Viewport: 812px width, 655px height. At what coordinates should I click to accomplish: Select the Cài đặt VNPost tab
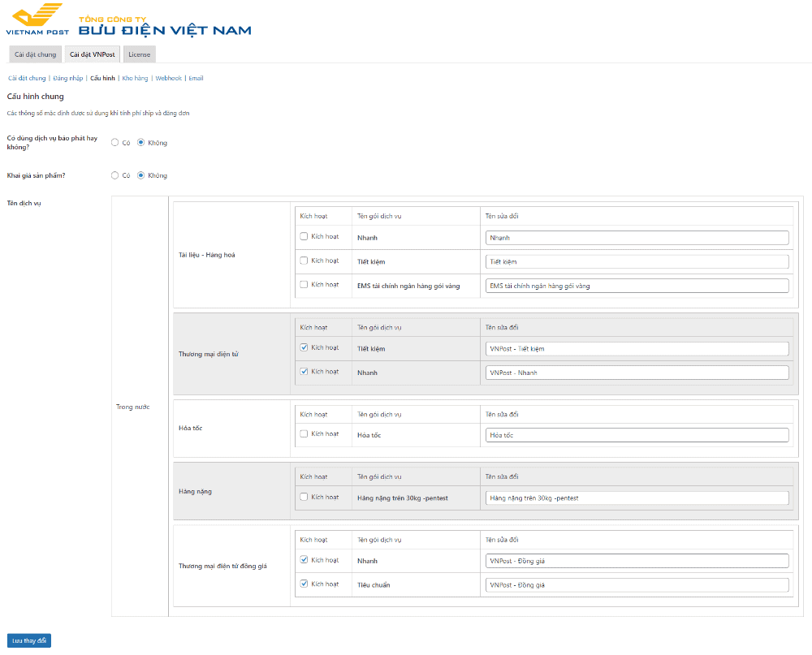92,54
